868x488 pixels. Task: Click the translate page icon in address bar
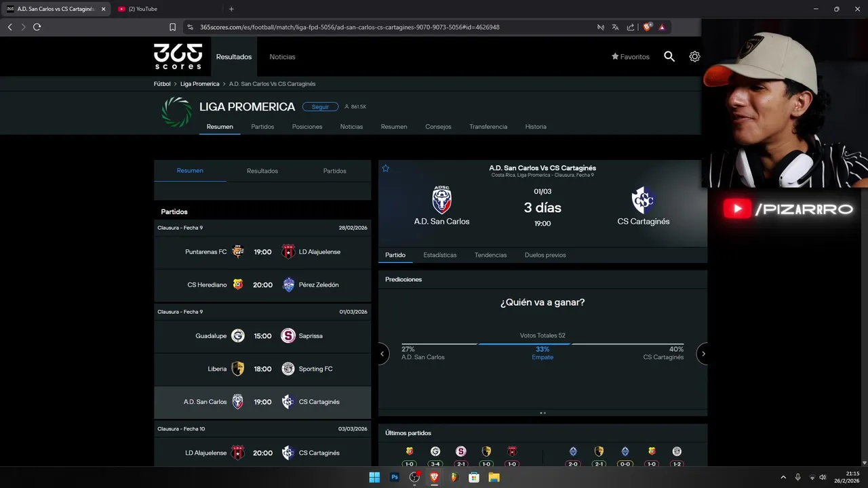click(615, 27)
